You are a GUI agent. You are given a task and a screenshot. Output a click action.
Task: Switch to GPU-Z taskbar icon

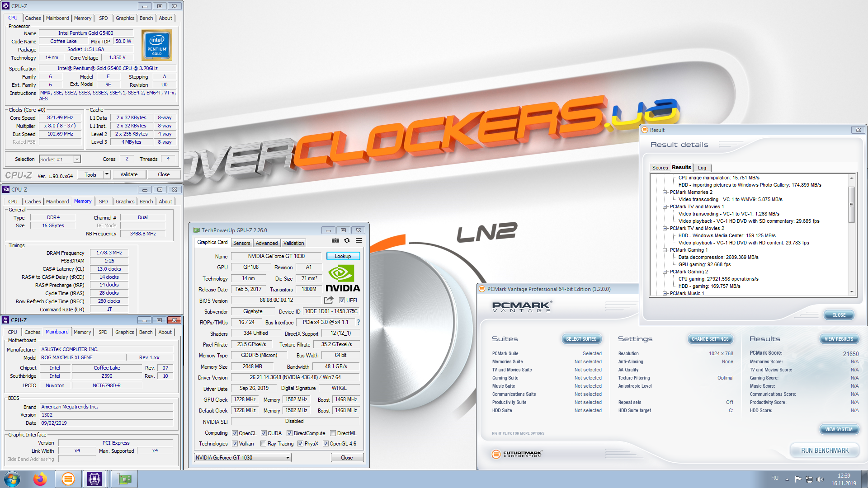click(x=124, y=479)
